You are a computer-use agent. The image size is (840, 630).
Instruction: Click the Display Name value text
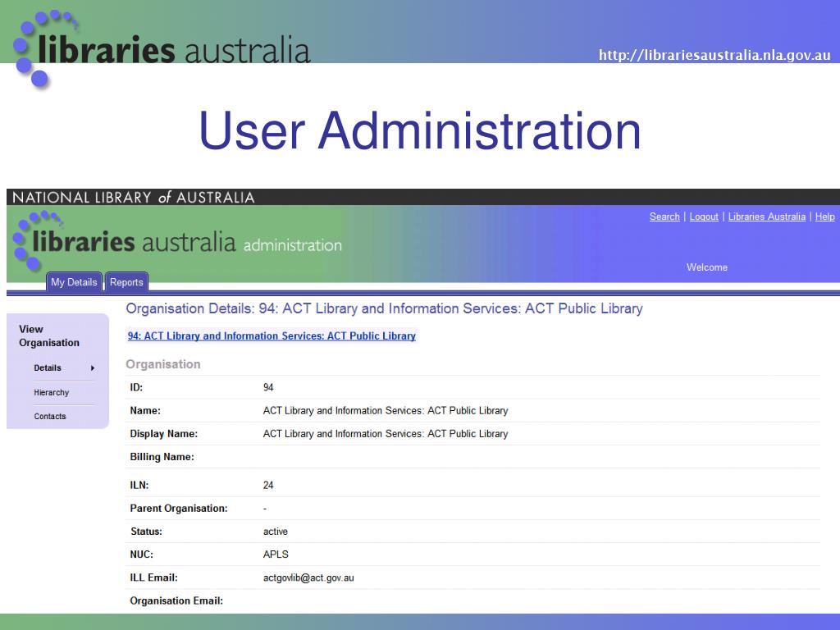386,434
